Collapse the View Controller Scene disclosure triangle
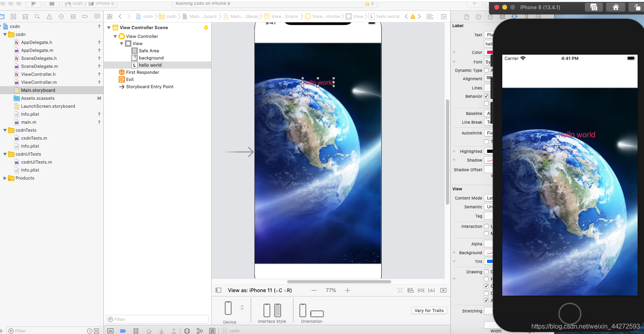The width and height of the screenshot is (644, 334). (x=109, y=28)
